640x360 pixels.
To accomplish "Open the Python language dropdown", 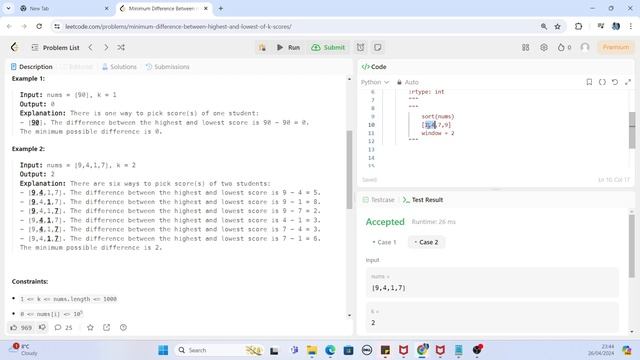I will coord(375,82).
